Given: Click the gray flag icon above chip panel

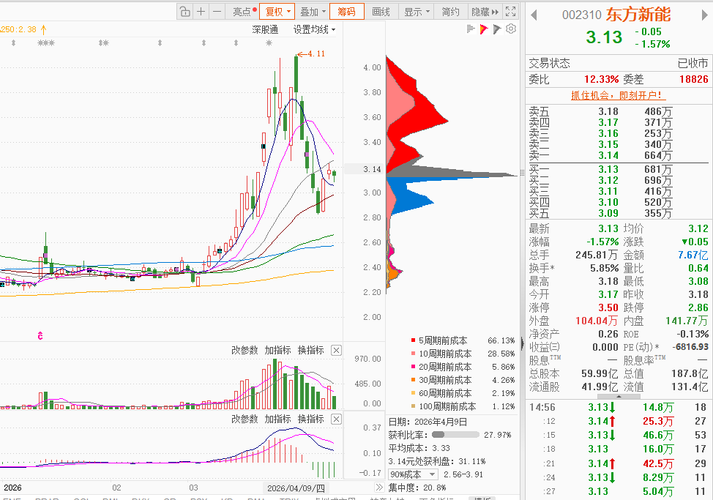Looking at the screenshot, I should tap(471, 29).
